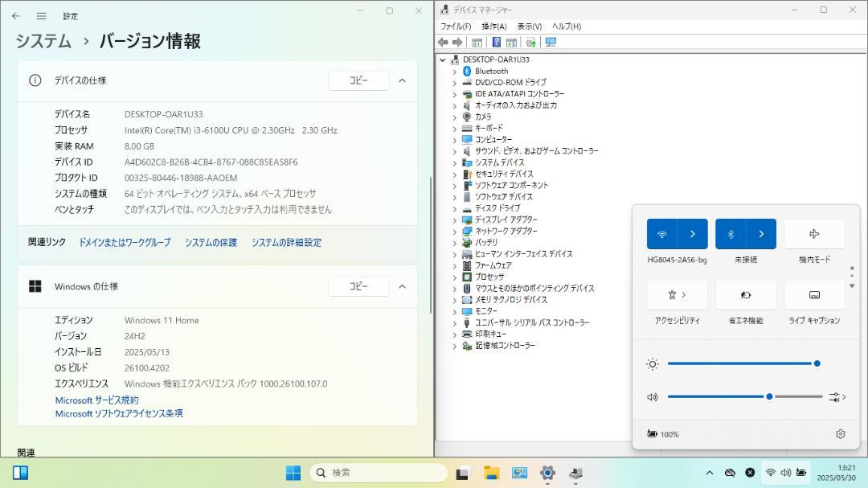Viewport: 868px width, 488px height.
Task: Open システムの詳細設定 link
Action: pos(286,243)
